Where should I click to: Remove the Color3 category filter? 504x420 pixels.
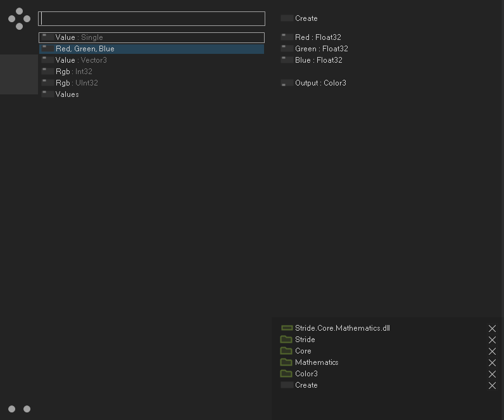point(492,374)
